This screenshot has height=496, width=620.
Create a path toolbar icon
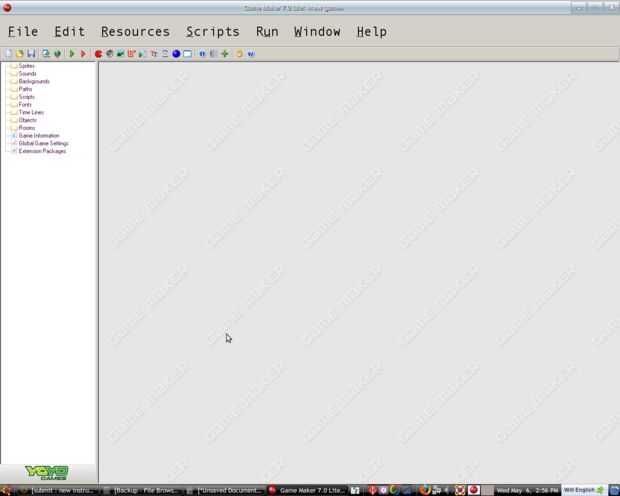pyautogui.click(x=131, y=53)
